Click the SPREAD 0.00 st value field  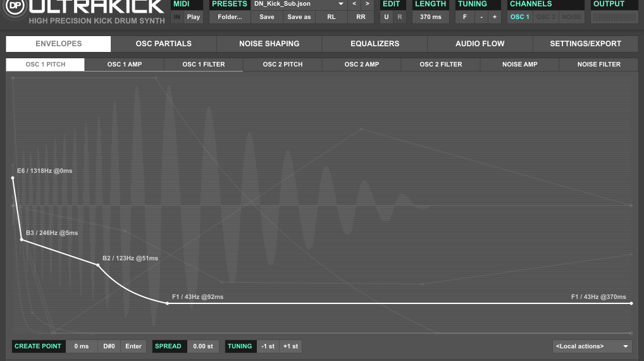point(202,346)
